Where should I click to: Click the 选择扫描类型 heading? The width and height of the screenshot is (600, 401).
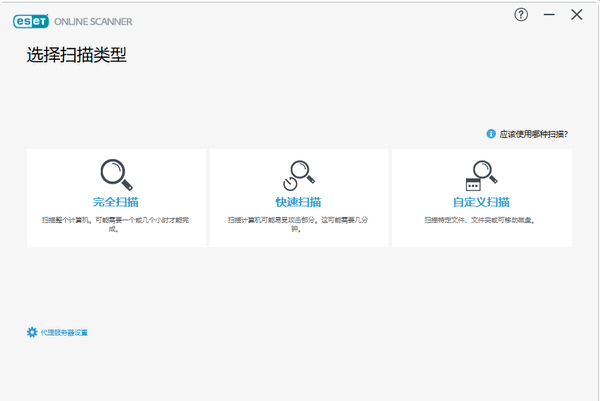(x=77, y=55)
